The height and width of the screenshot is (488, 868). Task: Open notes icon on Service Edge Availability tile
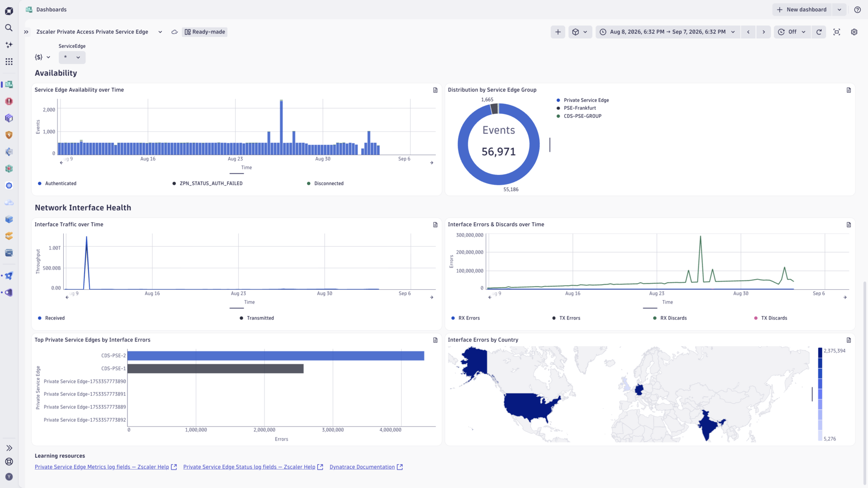click(x=435, y=90)
